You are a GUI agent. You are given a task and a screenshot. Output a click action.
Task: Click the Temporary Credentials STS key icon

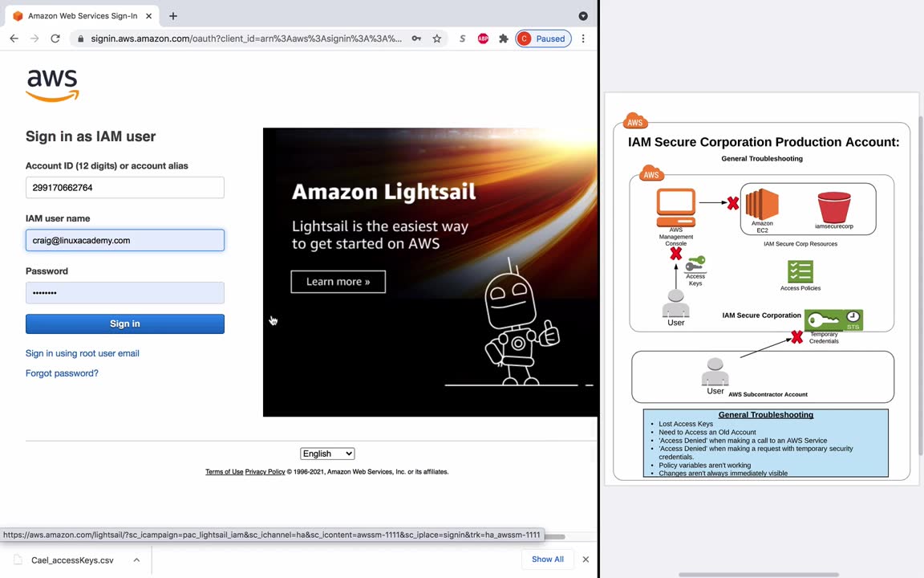[834, 320]
